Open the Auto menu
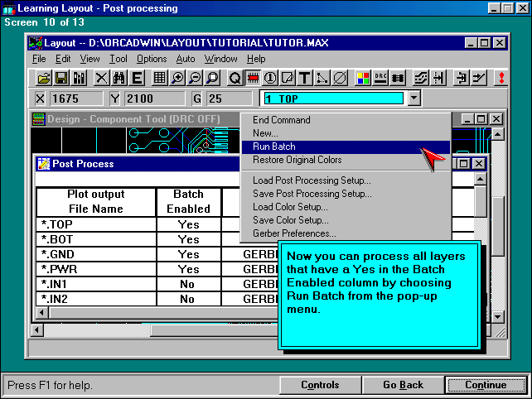 (x=186, y=59)
